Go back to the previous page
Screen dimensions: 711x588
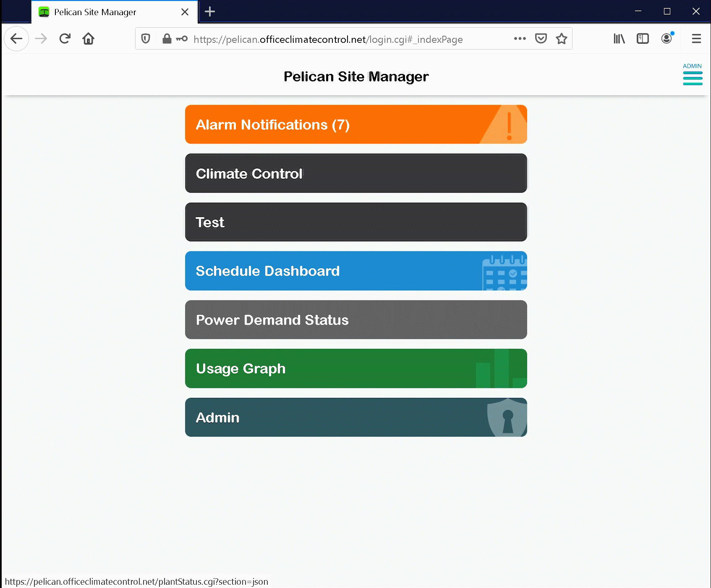tap(16, 39)
